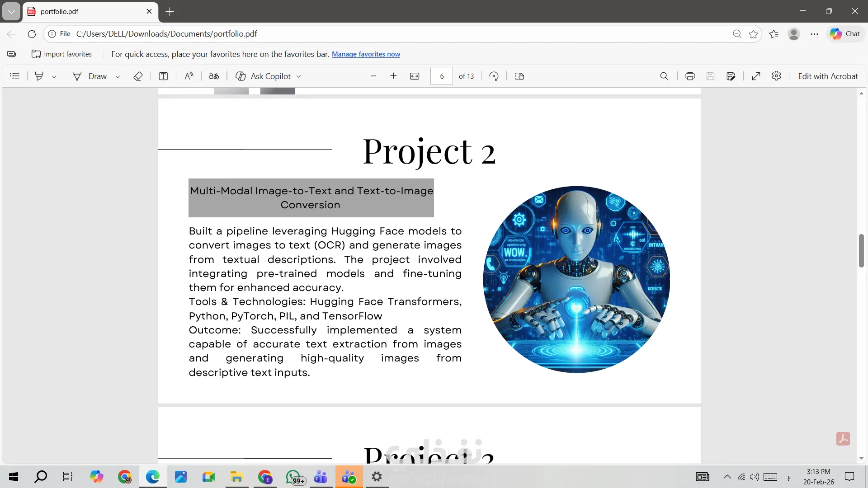Expand the Highlight options dropdown arrow
Viewport: 868px width, 488px height.
(54, 76)
